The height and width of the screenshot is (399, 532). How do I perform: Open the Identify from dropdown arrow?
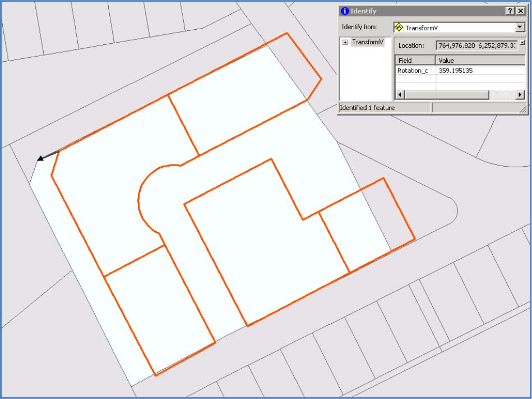click(x=519, y=27)
